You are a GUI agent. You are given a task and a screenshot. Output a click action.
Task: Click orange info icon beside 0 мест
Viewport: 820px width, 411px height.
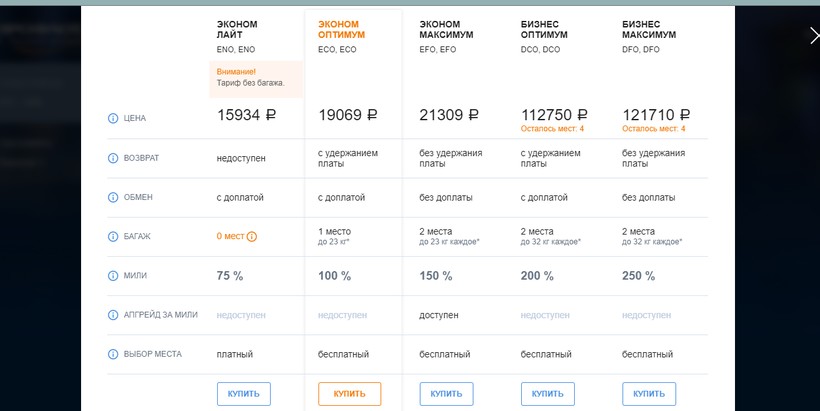click(252, 237)
